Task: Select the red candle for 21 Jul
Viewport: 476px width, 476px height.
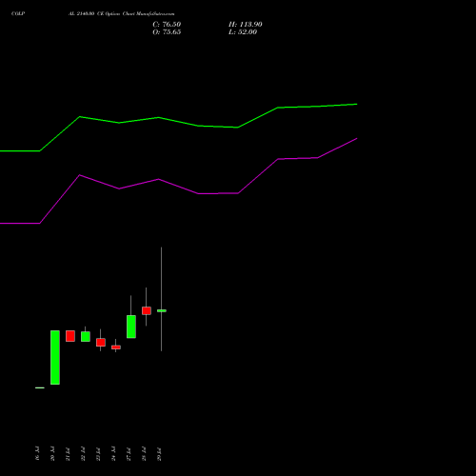Action: pos(70,336)
